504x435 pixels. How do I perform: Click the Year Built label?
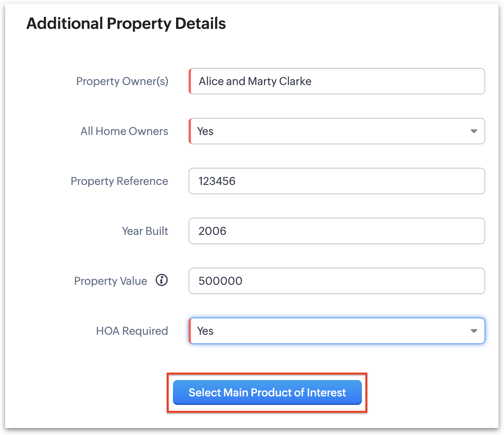click(145, 231)
